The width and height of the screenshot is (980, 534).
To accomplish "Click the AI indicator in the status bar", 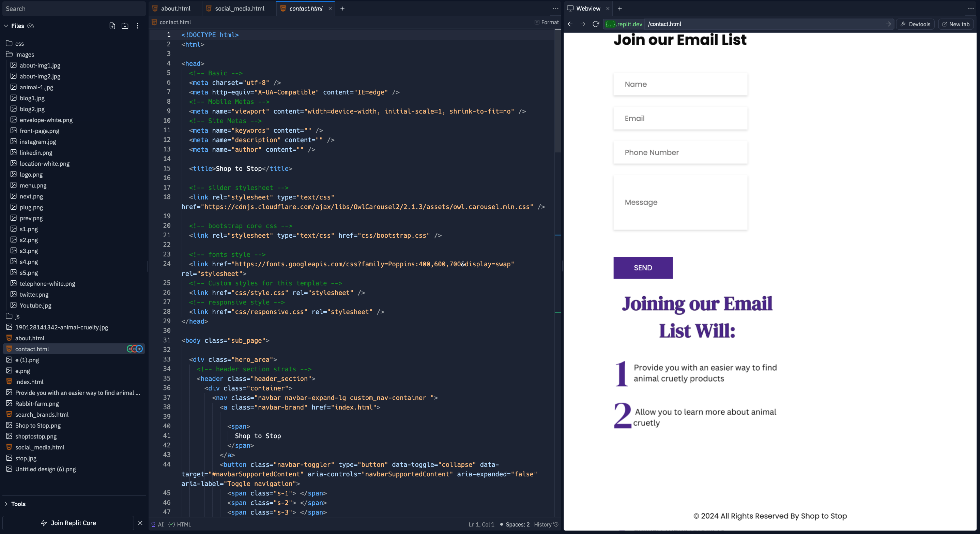I will (x=158, y=524).
